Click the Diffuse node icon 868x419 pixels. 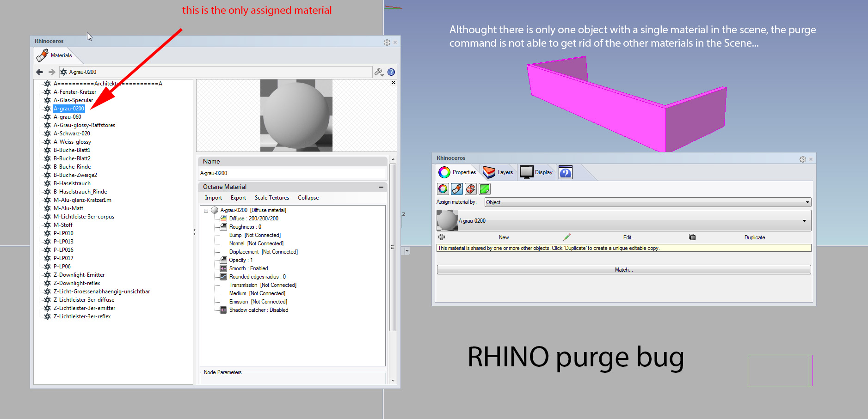(223, 219)
